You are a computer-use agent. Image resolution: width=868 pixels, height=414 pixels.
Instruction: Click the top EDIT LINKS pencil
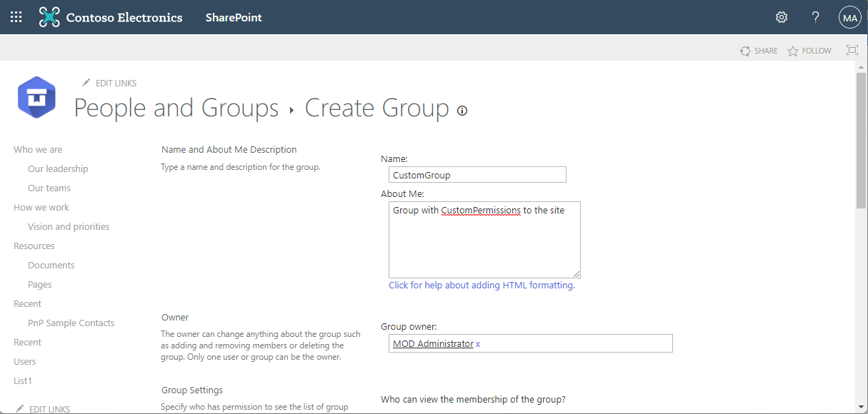[86, 83]
